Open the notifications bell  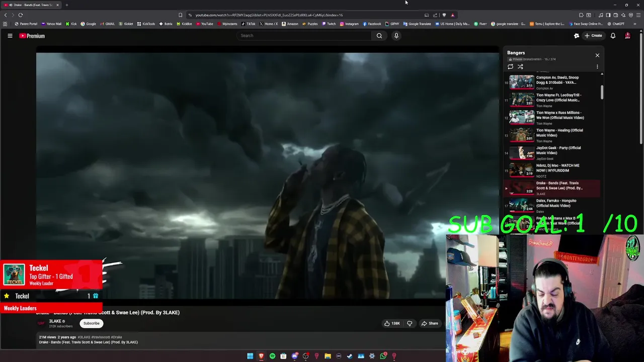(x=613, y=36)
